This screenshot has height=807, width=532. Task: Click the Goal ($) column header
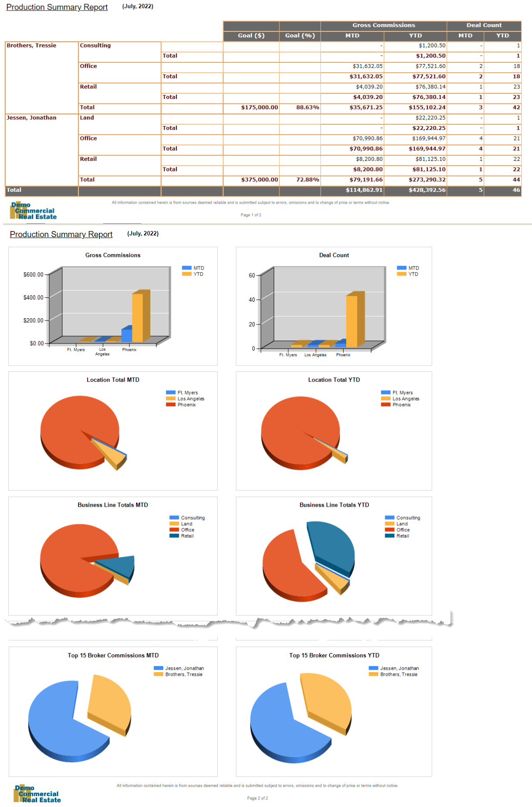pyautogui.click(x=251, y=36)
